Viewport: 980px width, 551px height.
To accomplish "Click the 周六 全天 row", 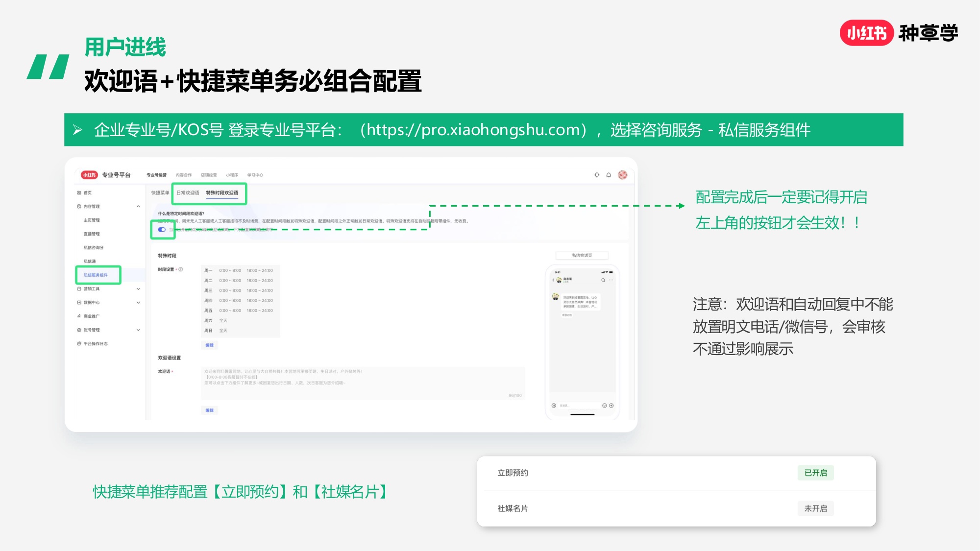I will coord(216,321).
